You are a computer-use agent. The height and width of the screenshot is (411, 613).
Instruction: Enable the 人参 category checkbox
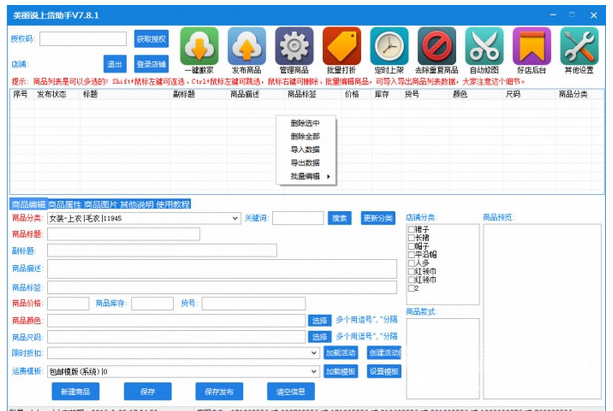[x=411, y=262]
